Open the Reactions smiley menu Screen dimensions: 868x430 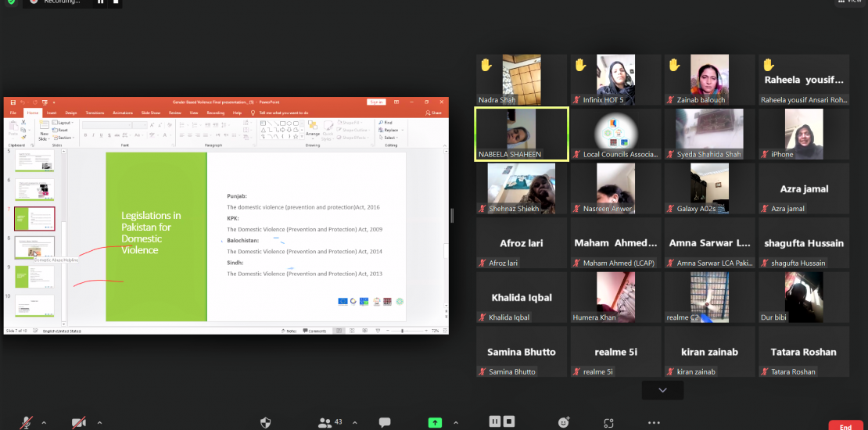(564, 423)
